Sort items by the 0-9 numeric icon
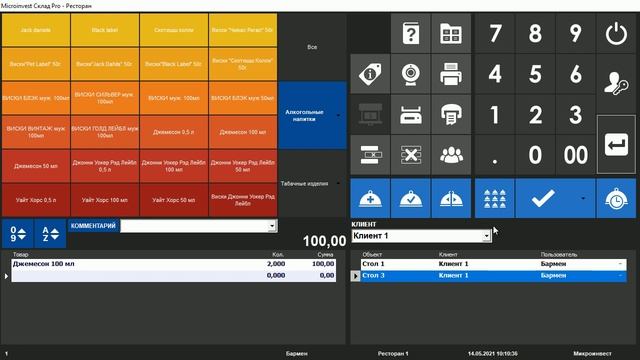Screen dimensions: 640x360 click(18, 234)
